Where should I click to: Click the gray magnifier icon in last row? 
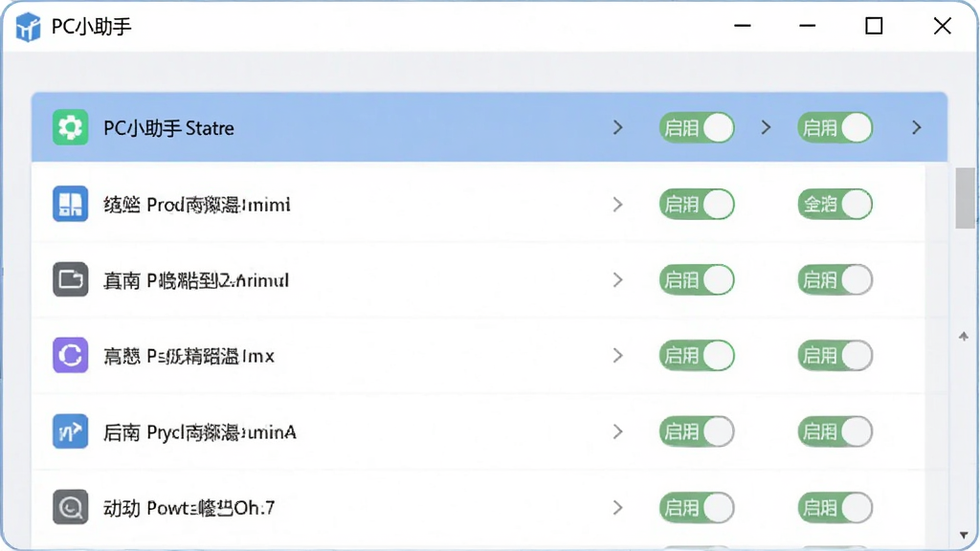pyautogui.click(x=70, y=507)
